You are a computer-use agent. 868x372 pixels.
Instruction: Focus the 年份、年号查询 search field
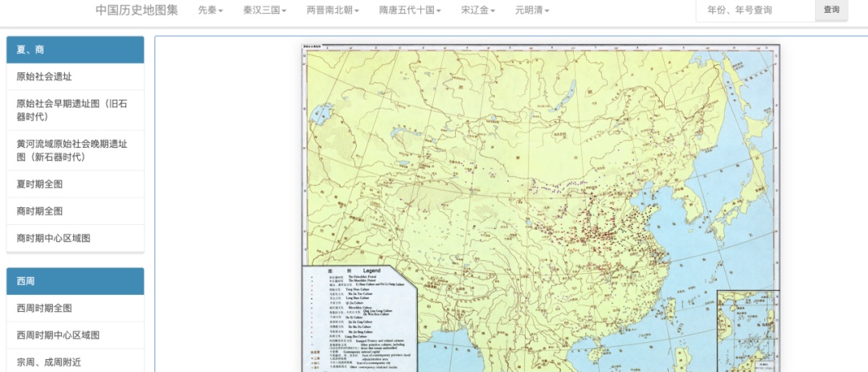(x=755, y=10)
